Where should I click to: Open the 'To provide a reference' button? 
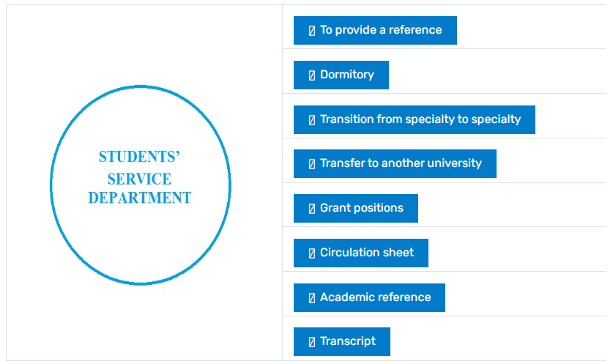381,31
